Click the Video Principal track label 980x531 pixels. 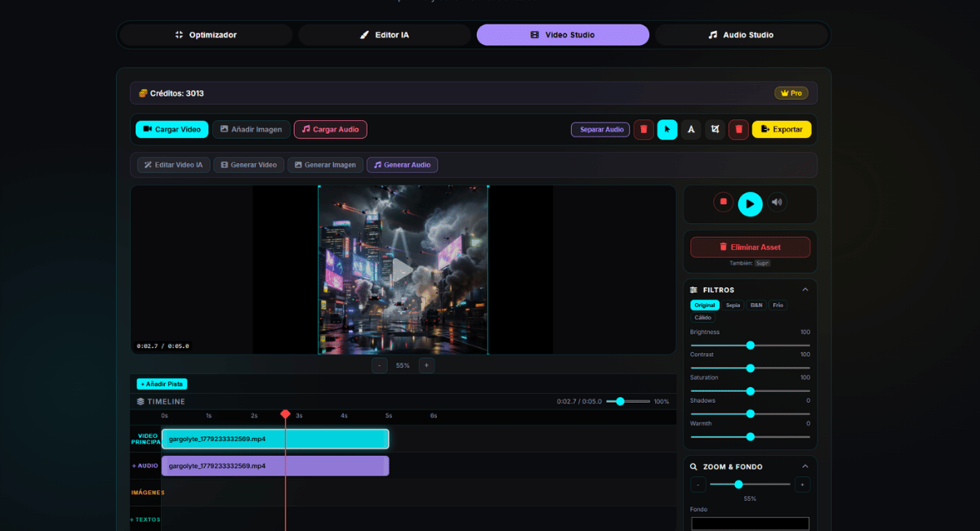pos(146,439)
